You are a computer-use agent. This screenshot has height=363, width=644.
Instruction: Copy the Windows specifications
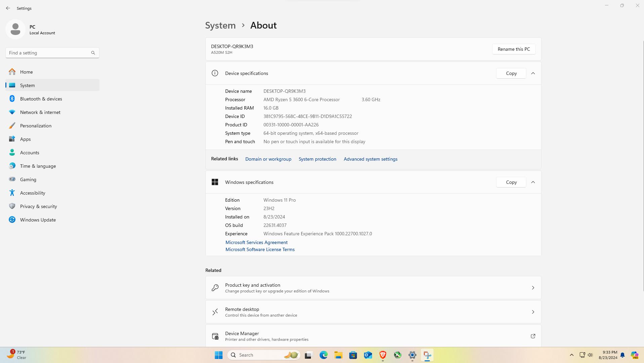click(511, 182)
